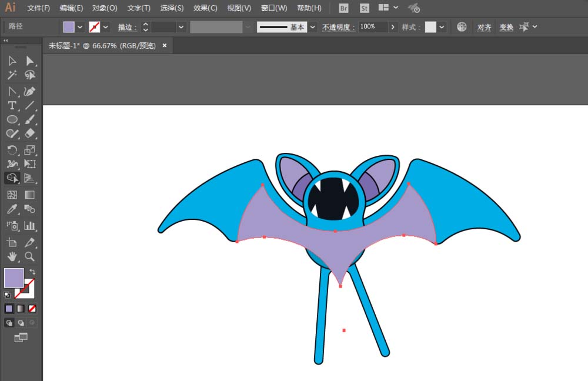Set paint mode to Color

pos(9,308)
